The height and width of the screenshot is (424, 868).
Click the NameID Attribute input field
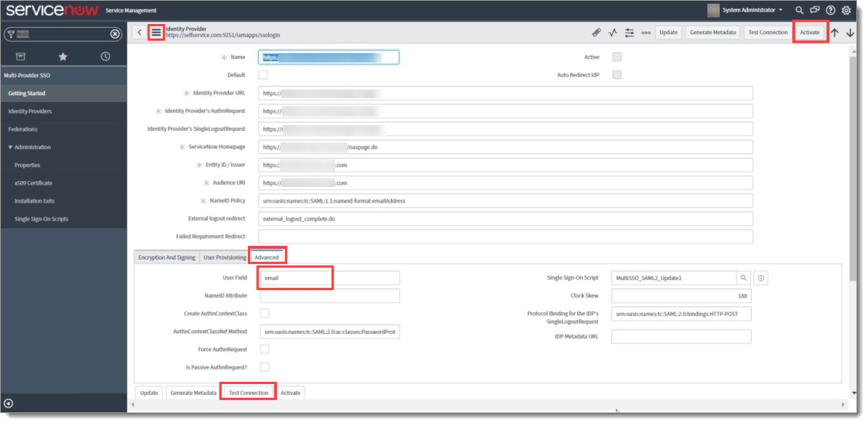(x=329, y=296)
